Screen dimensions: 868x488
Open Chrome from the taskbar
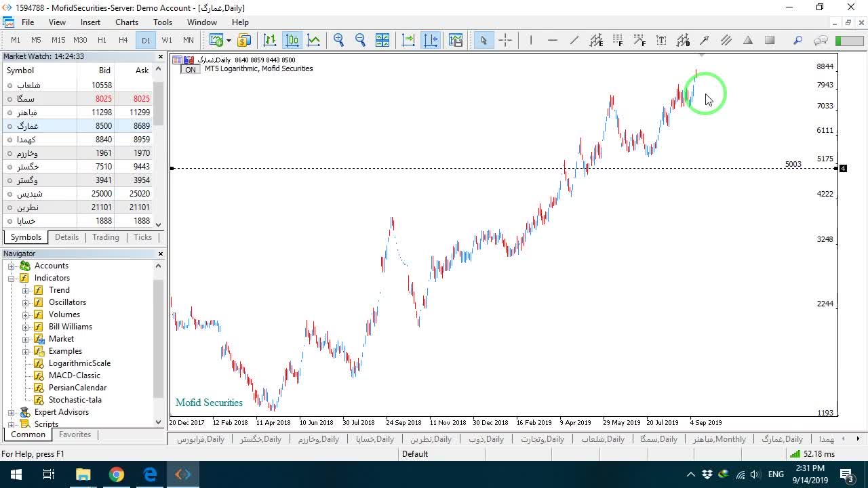pyautogui.click(x=117, y=474)
